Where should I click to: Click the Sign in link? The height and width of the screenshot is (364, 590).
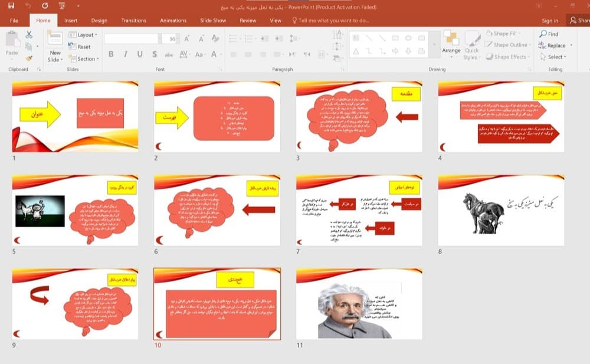pos(550,21)
